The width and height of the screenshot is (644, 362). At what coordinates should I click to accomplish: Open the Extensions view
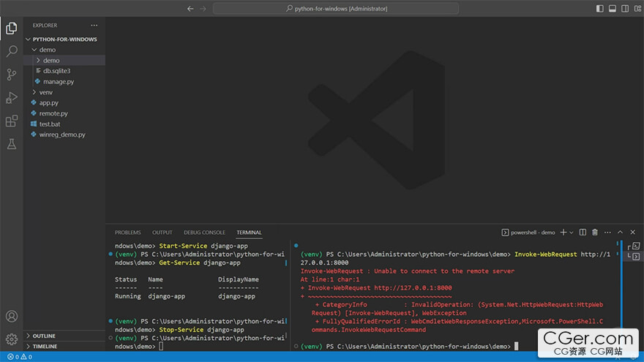pyautogui.click(x=12, y=121)
